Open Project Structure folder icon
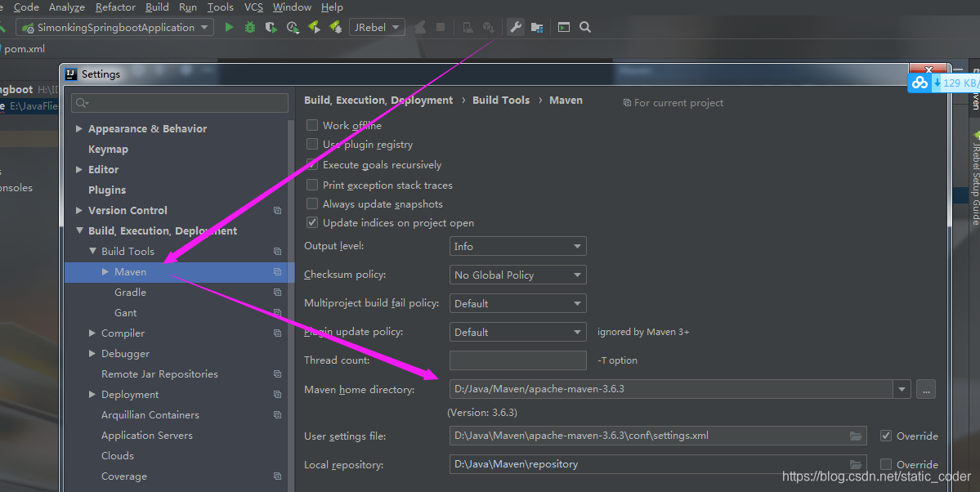This screenshot has width=980, height=492. [x=537, y=27]
